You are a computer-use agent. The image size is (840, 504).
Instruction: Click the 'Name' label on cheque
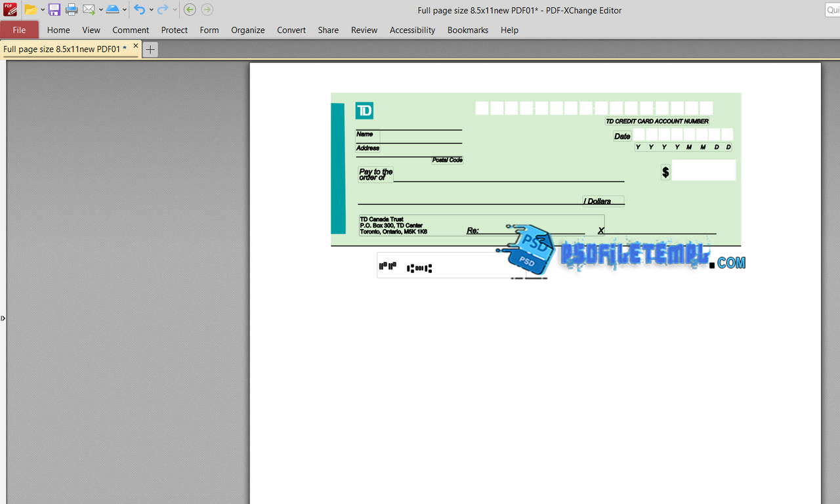tap(365, 134)
